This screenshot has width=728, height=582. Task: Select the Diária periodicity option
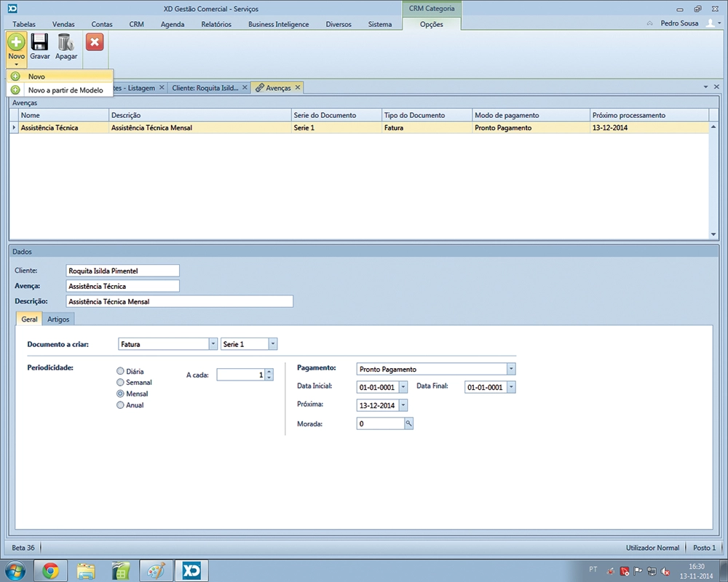121,371
